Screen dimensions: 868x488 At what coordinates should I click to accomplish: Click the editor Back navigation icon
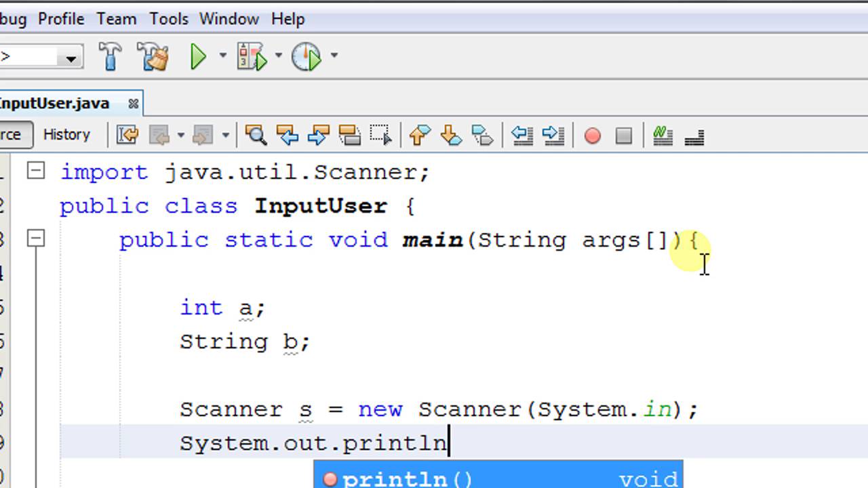(159, 136)
